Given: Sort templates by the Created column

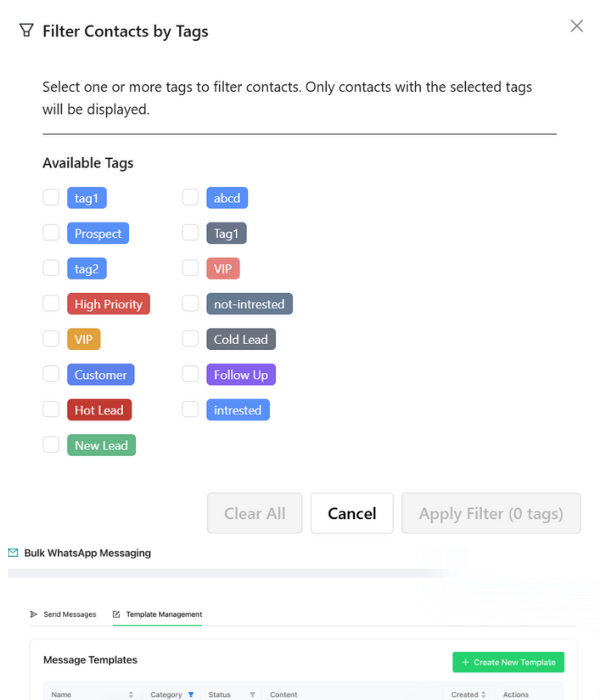Looking at the screenshot, I should click(x=485, y=694).
